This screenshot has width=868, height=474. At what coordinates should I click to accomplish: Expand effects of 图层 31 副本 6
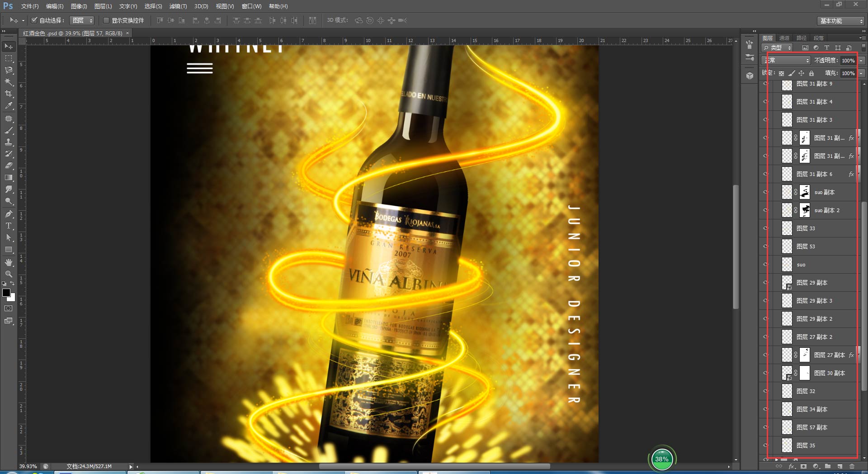point(858,174)
